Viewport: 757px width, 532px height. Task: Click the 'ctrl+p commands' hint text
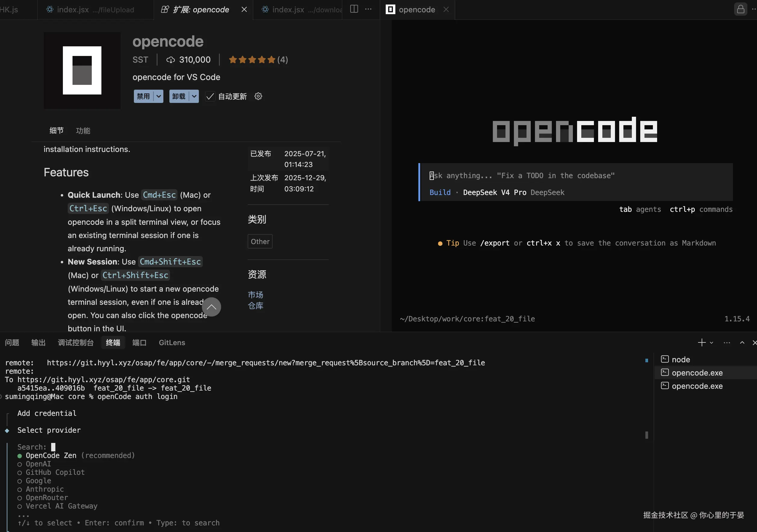(701, 209)
